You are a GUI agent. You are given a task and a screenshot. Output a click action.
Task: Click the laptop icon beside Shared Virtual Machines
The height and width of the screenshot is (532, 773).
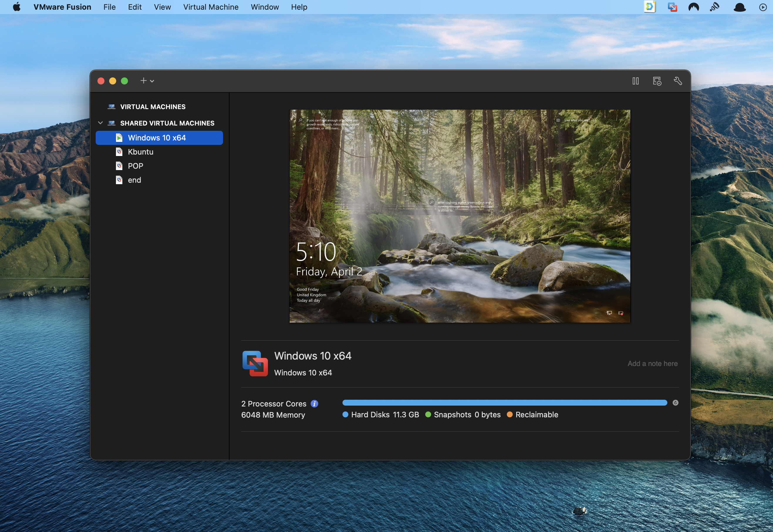pyautogui.click(x=112, y=123)
